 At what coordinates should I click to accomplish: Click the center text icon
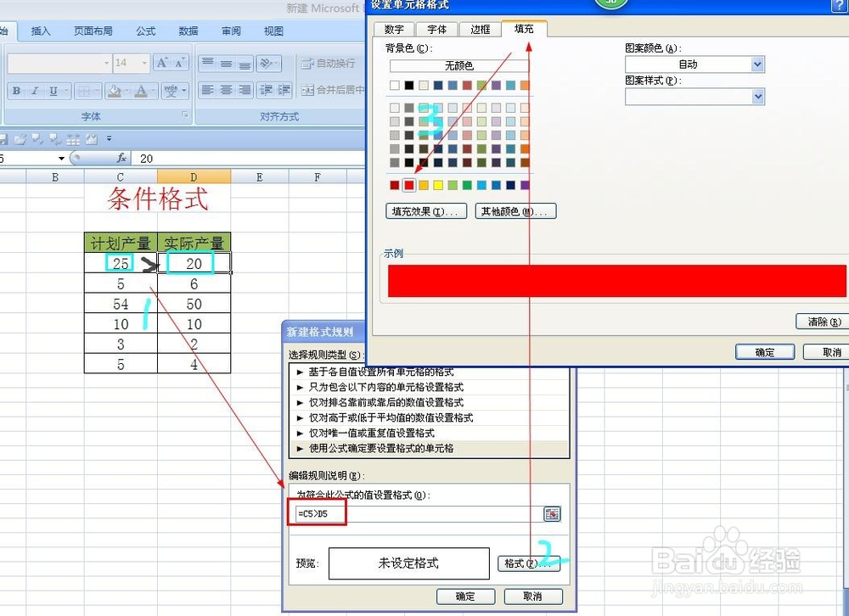(227, 90)
